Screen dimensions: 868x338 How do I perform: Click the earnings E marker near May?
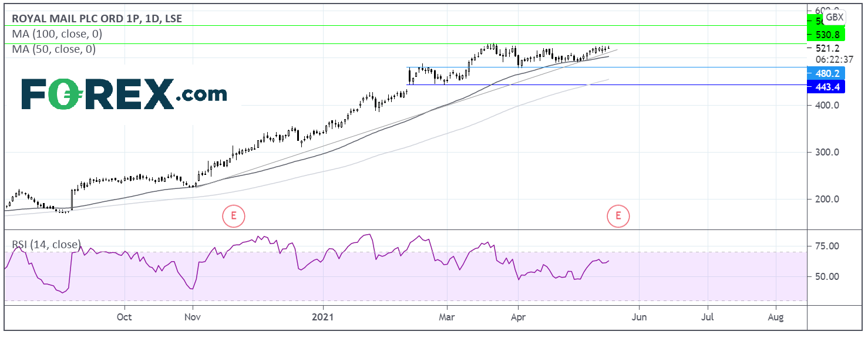(618, 216)
